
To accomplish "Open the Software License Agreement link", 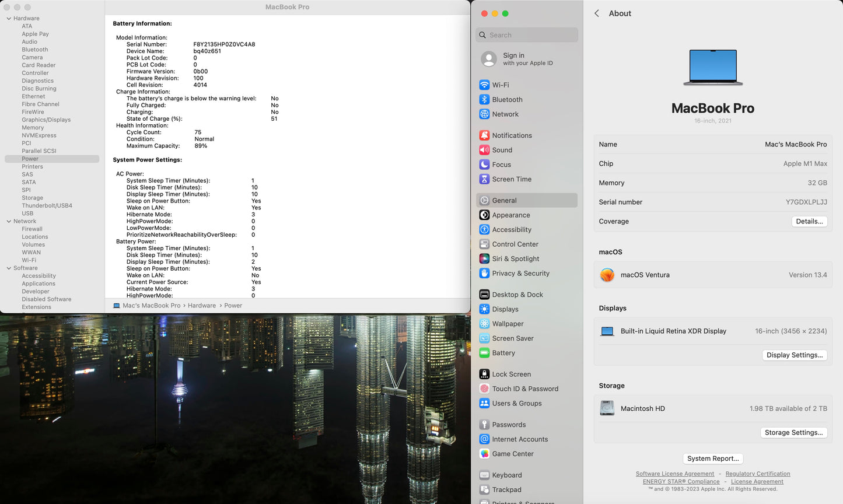I will [x=675, y=474].
